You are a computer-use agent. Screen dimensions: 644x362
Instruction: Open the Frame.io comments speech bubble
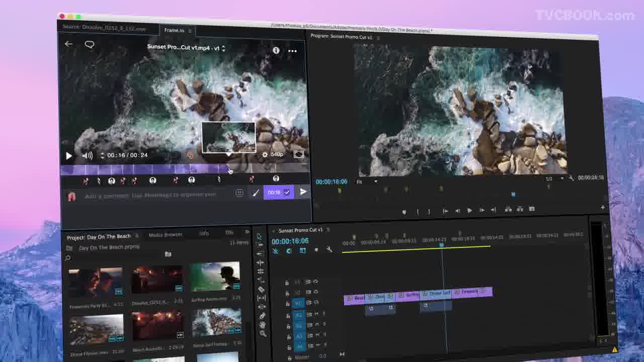click(x=90, y=45)
